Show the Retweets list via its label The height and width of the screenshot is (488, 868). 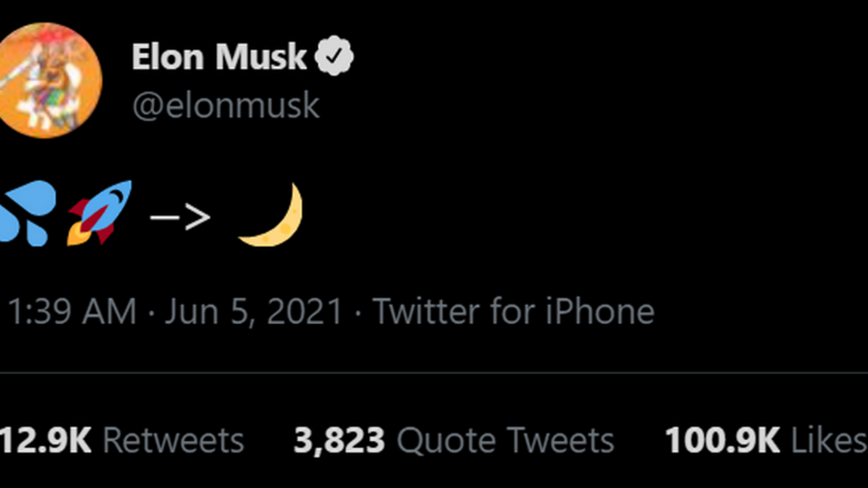(173, 440)
